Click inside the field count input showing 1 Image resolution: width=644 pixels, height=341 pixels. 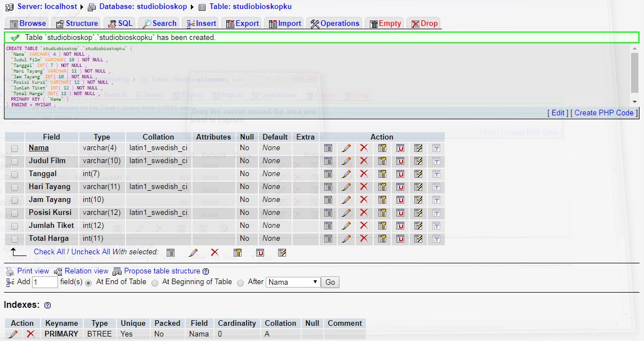coord(44,282)
